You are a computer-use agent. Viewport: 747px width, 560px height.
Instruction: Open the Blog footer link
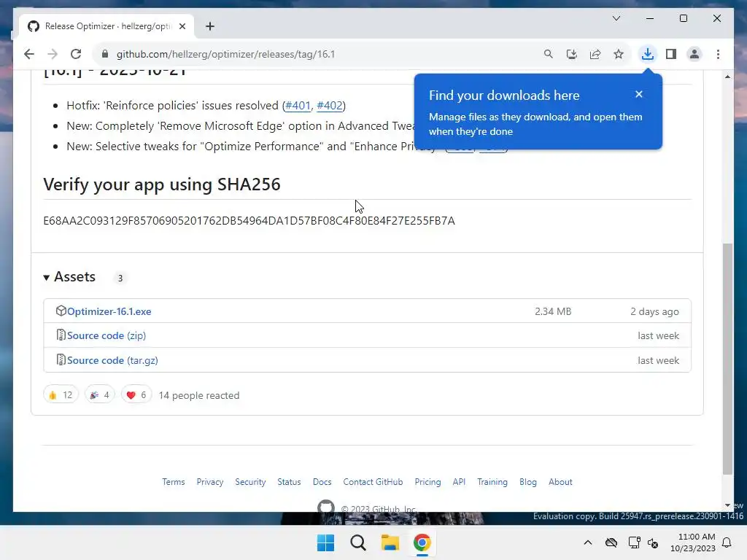[528, 482]
